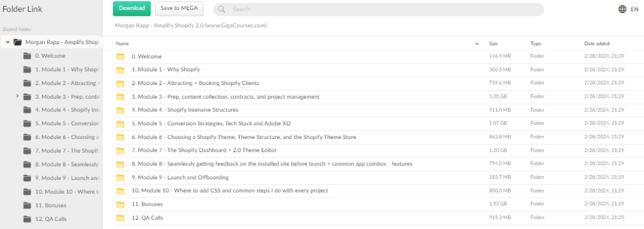Click sidebar folder icon for 5. Module 5
This screenshot has width=644, height=229.
[28, 123]
